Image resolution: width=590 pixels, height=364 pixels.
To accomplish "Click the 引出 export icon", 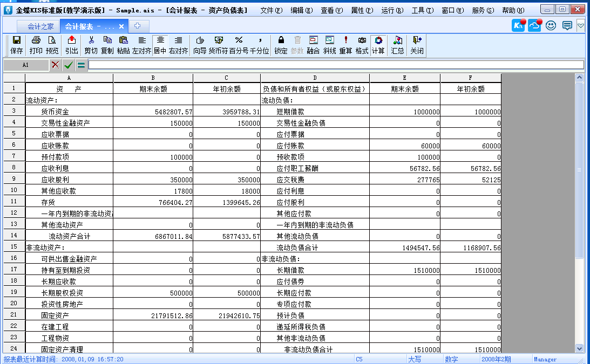I will point(71,45).
